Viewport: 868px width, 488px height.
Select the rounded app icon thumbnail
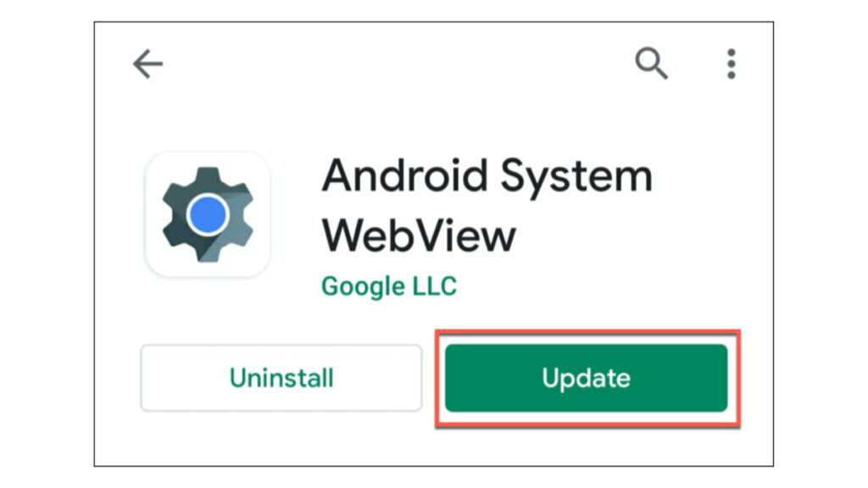point(208,214)
